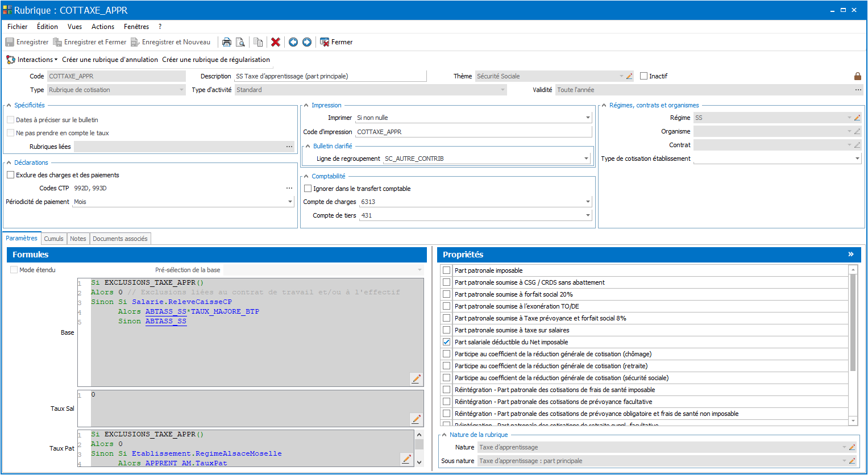The height and width of the screenshot is (475, 868).
Task: Toggle the Inactif checkbox
Action: pos(644,76)
